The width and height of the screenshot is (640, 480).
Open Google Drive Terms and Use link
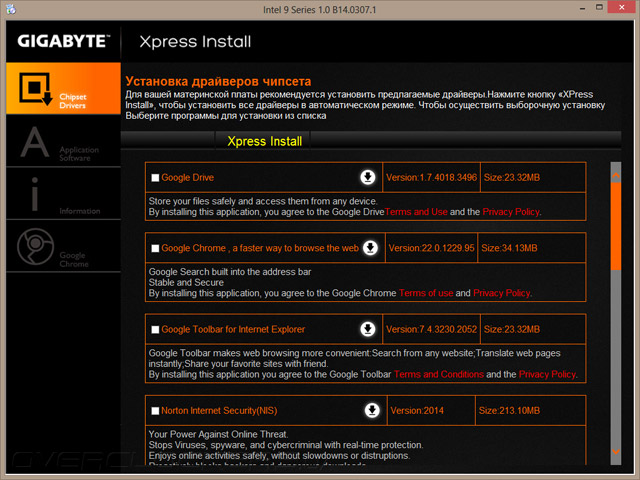(416, 212)
